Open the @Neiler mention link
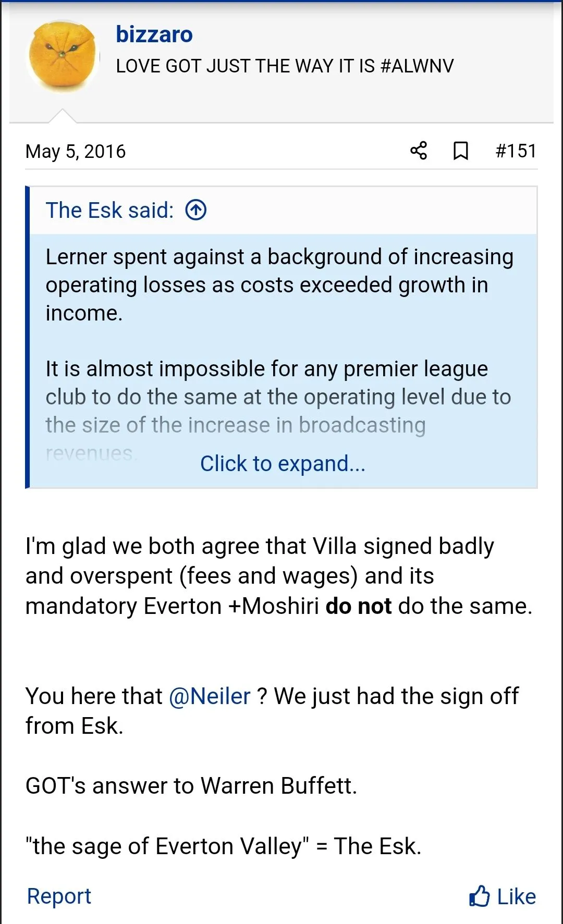The width and height of the screenshot is (563, 924). (x=210, y=696)
